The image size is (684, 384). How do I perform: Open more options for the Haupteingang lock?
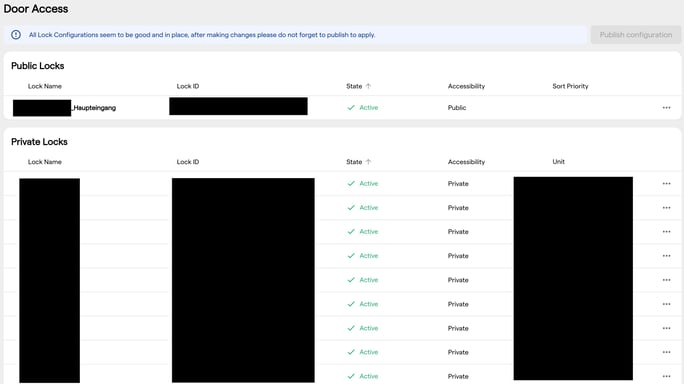click(x=666, y=107)
